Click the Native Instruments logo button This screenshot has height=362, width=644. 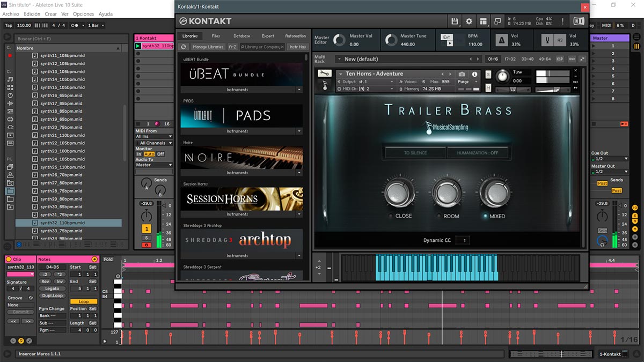(578, 21)
